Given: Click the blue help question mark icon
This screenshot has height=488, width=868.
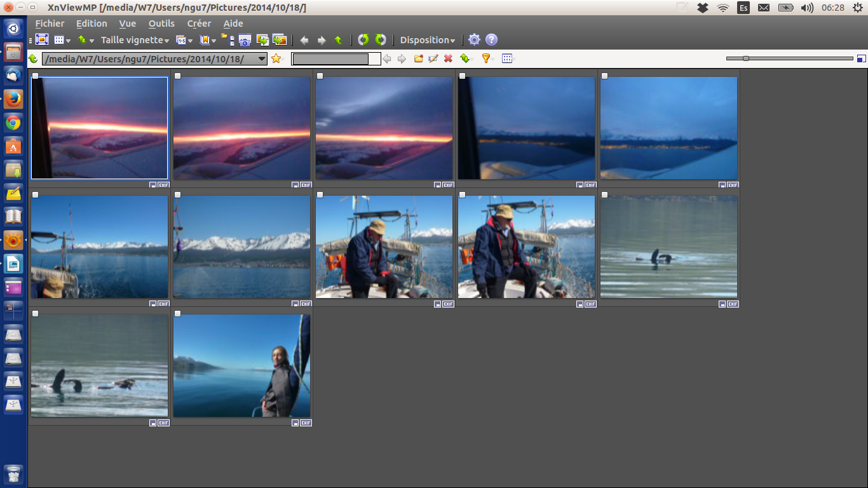Looking at the screenshot, I should [x=491, y=40].
